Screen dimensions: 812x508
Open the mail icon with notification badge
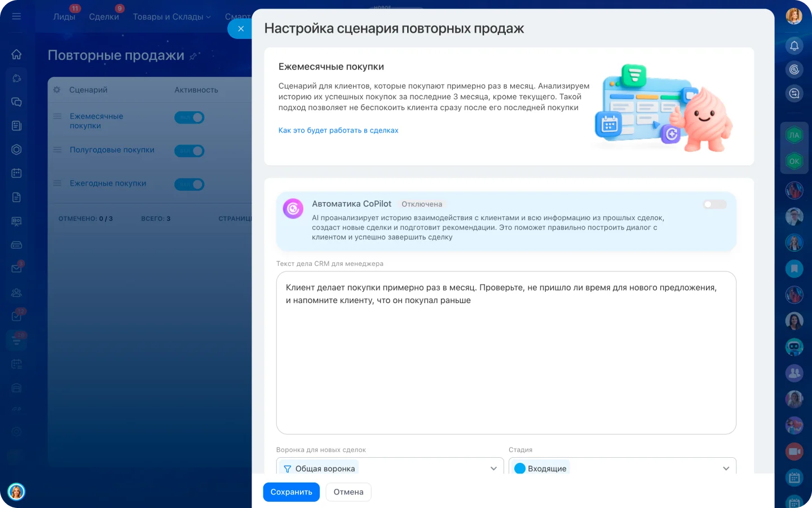[16, 268]
